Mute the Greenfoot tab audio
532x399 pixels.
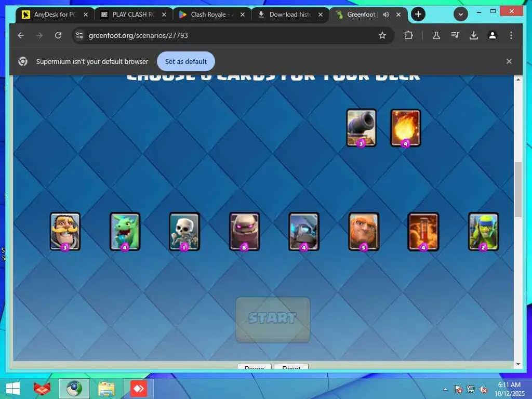(x=386, y=15)
